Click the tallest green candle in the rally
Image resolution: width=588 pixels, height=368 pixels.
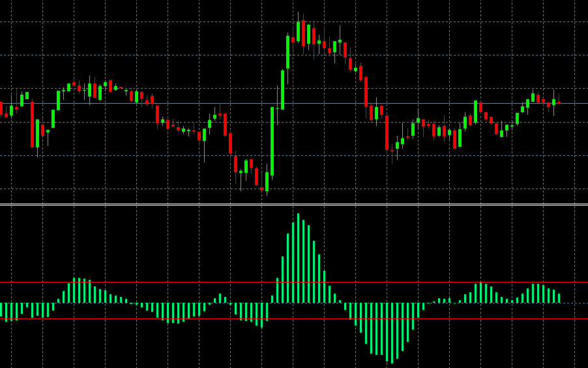tap(272, 141)
